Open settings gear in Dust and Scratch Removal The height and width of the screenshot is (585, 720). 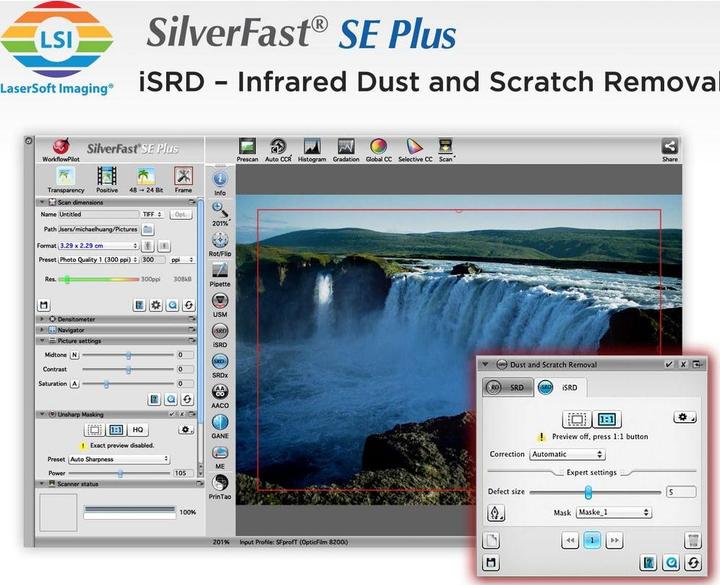(685, 417)
